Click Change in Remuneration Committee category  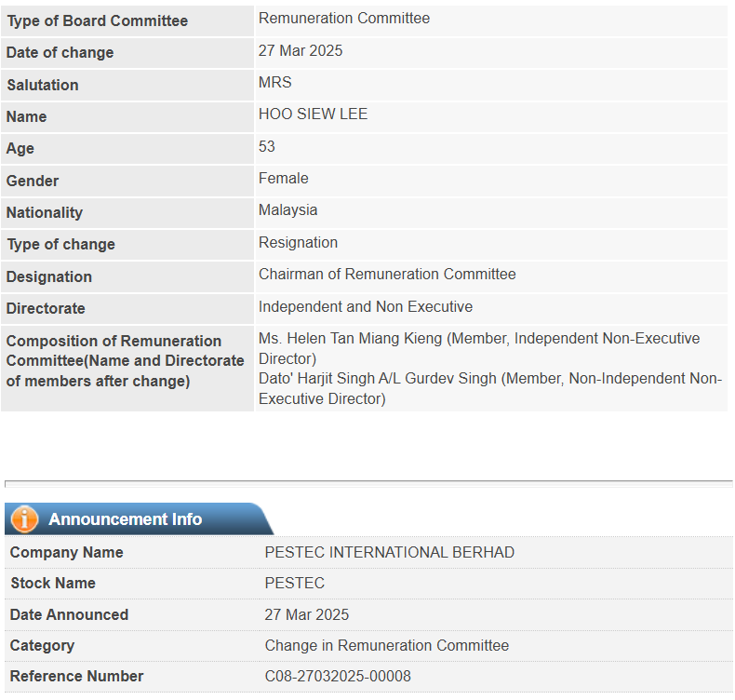pos(387,646)
